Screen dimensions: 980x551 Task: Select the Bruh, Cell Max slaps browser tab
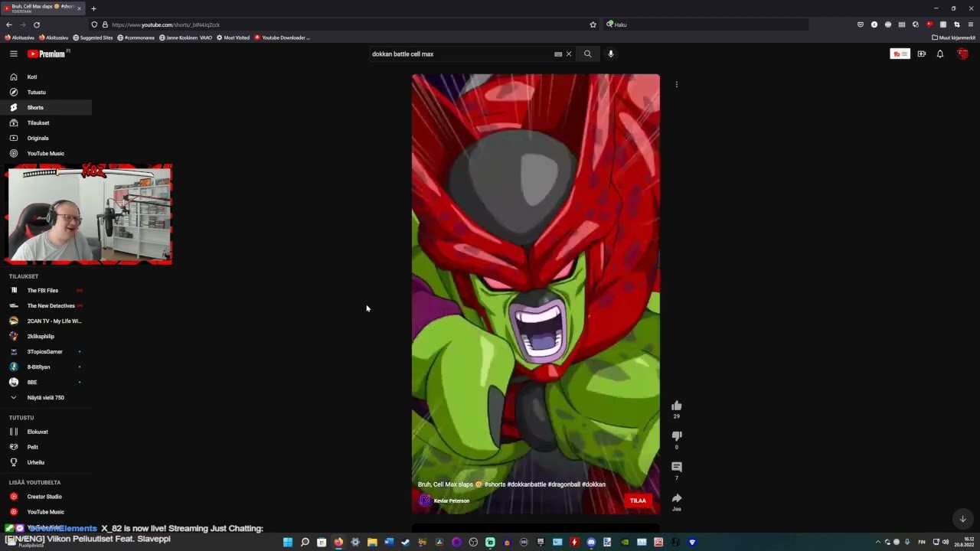[43, 8]
